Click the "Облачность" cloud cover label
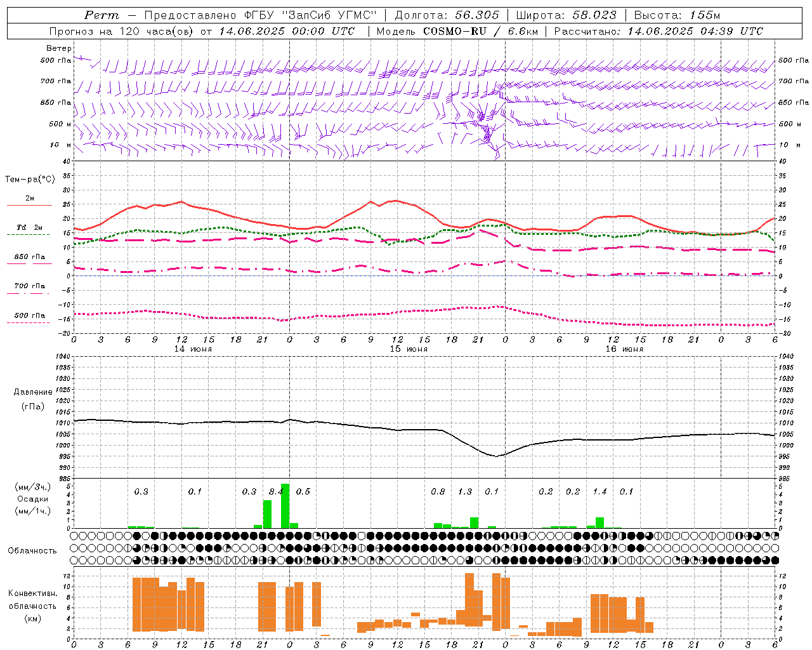Viewport: 812px width, 650px height. pyautogui.click(x=32, y=550)
